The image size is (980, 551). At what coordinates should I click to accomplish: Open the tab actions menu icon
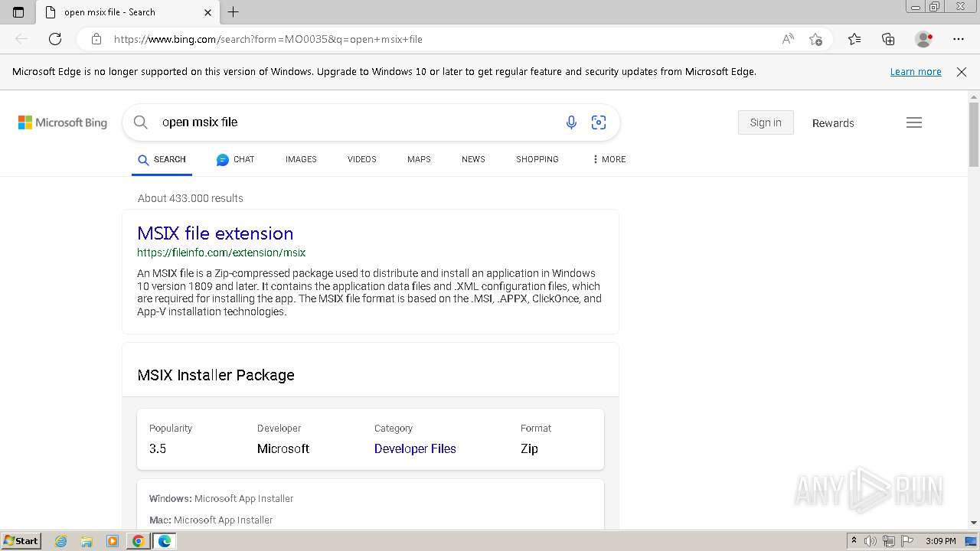click(x=18, y=12)
